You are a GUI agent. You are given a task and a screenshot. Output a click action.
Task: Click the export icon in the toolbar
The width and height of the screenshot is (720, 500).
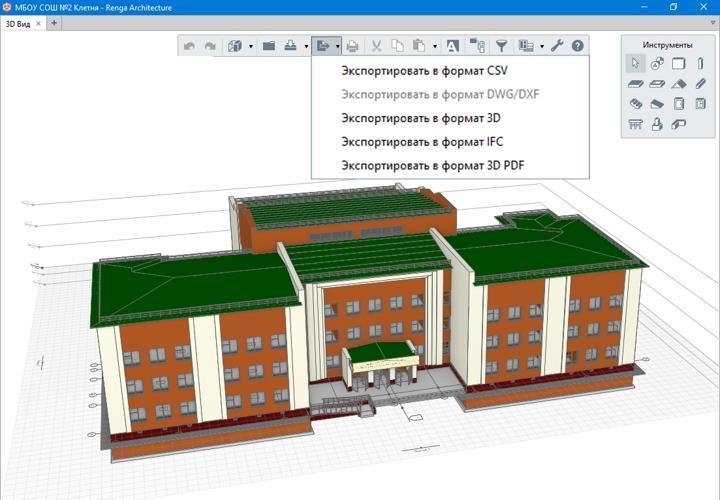323,45
